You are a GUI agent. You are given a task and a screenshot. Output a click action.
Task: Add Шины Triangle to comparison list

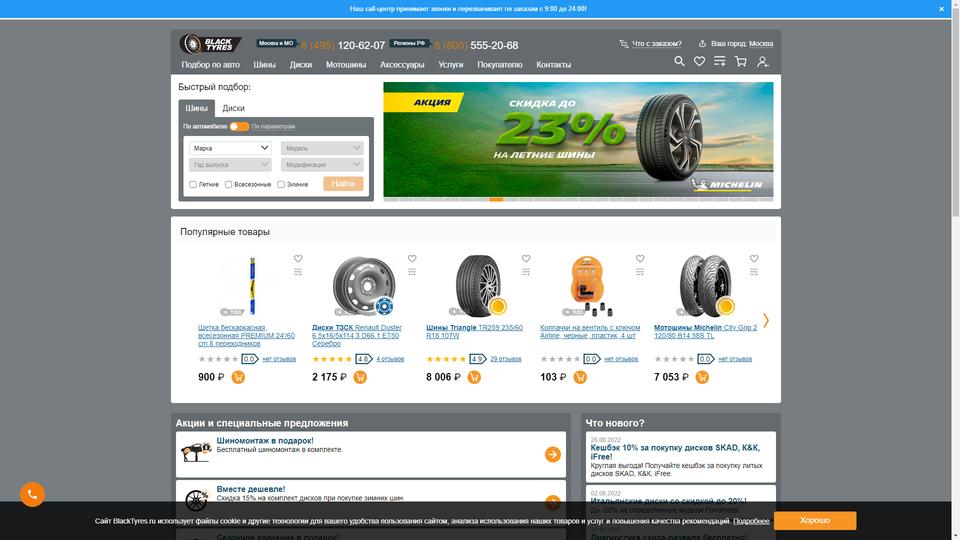click(526, 272)
